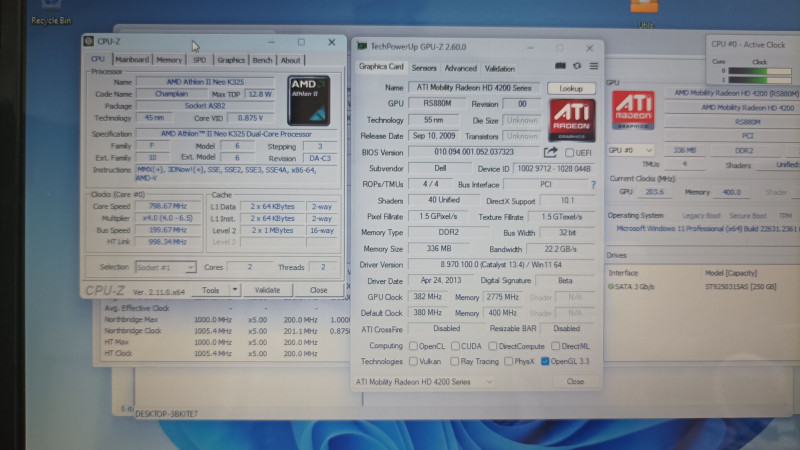Image resolution: width=800 pixels, height=450 pixels.
Task: Open the folder icon at the desktop top
Action: pos(644,6)
